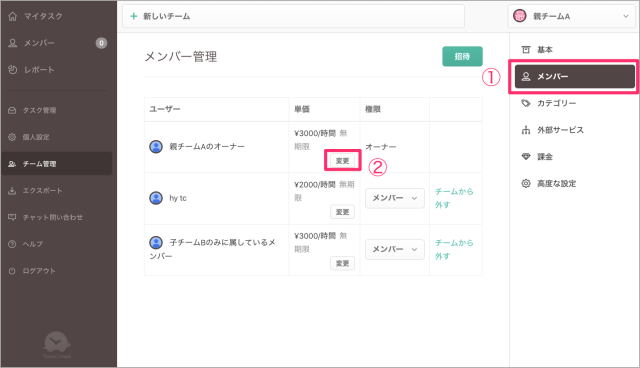This screenshot has height=368, width=640.
Task: Click 新しいチーム to create a team
Action: pos(293,16)
